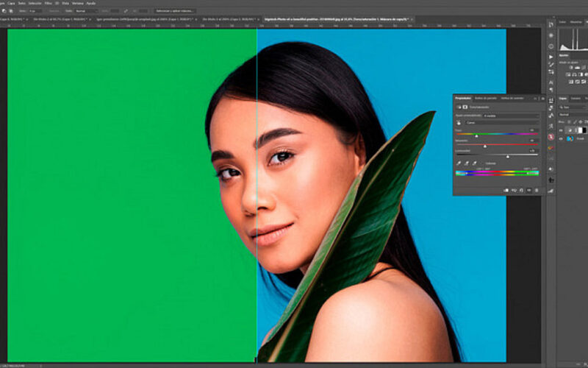Image resolution: width=588 pixels, height=368 pixels.
Task: Delete adjustment layer via trash icon
Action: 537,191
